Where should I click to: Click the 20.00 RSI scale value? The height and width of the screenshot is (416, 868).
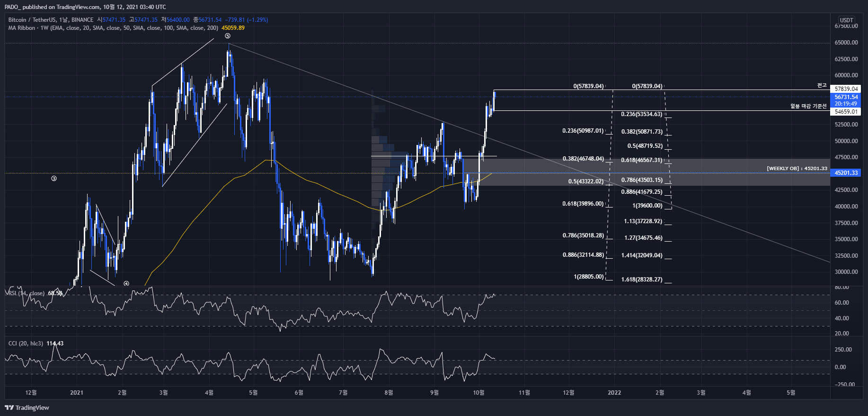(x=842, y=334)
